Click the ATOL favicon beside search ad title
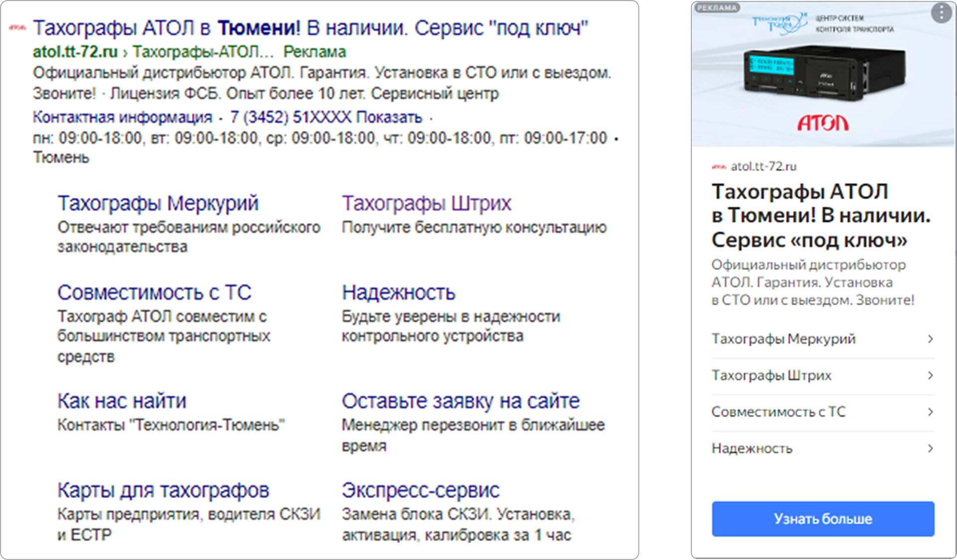Viewport: 957px width, 560px height. (17, 28)
